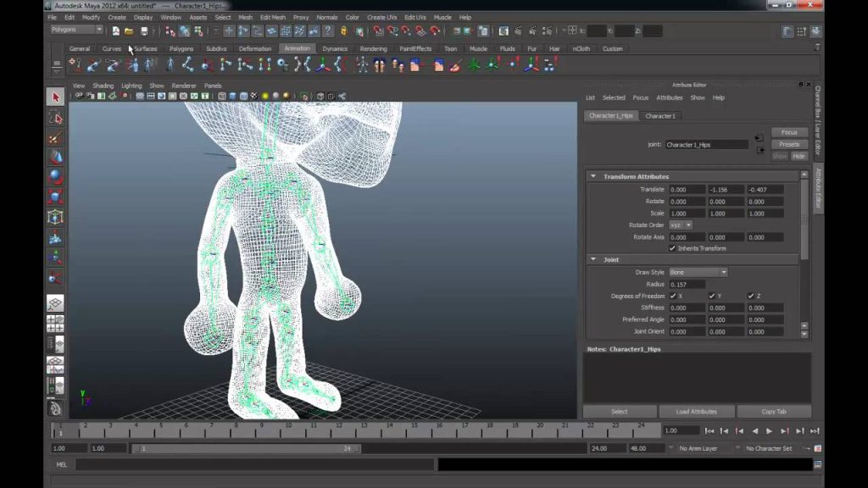Choose the Lasso select tool
This screenshot has height=488, width=868.
click(x=55, y=118)
